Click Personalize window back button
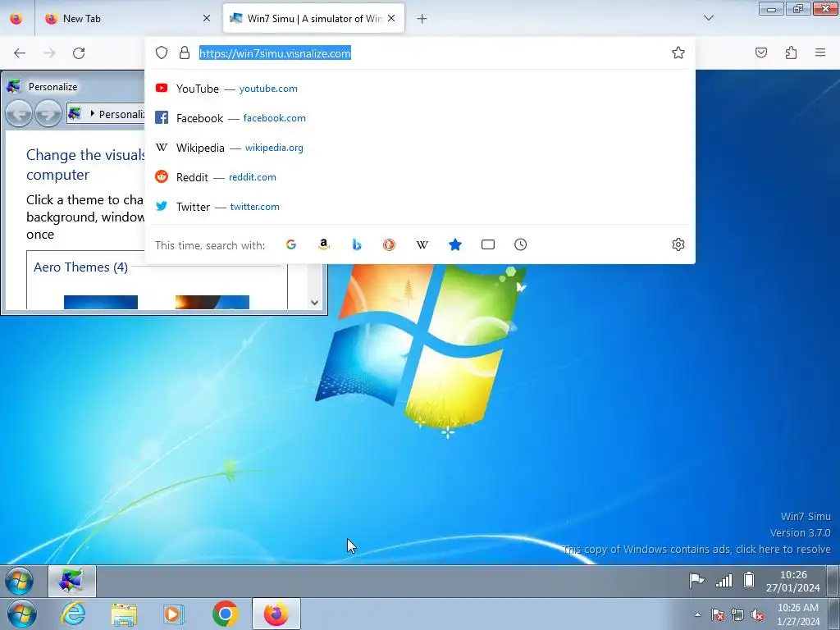 pyautogui.click(x=19, y=113)
